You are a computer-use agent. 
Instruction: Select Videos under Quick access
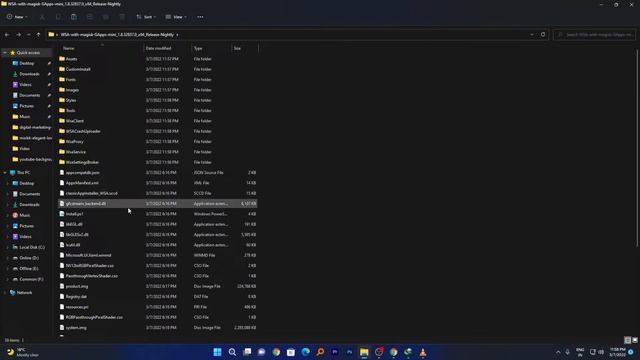pos(25,84)
